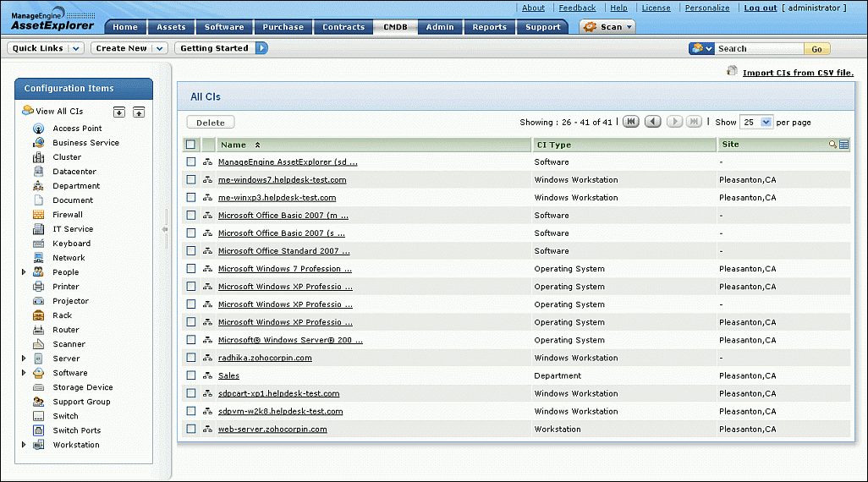Open the Personalize link
868x482 pixels.
click(x=707, y=8)
